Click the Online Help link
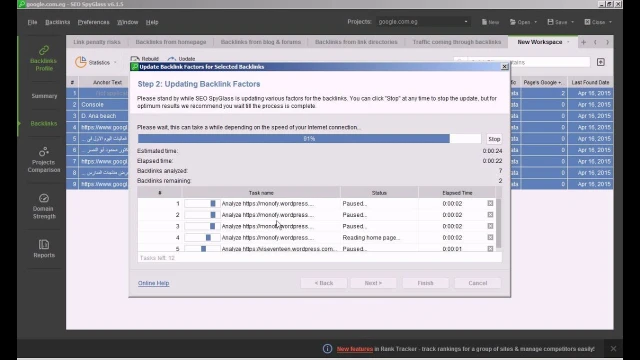This screenshot has width=640, height=360. (153, 283)
